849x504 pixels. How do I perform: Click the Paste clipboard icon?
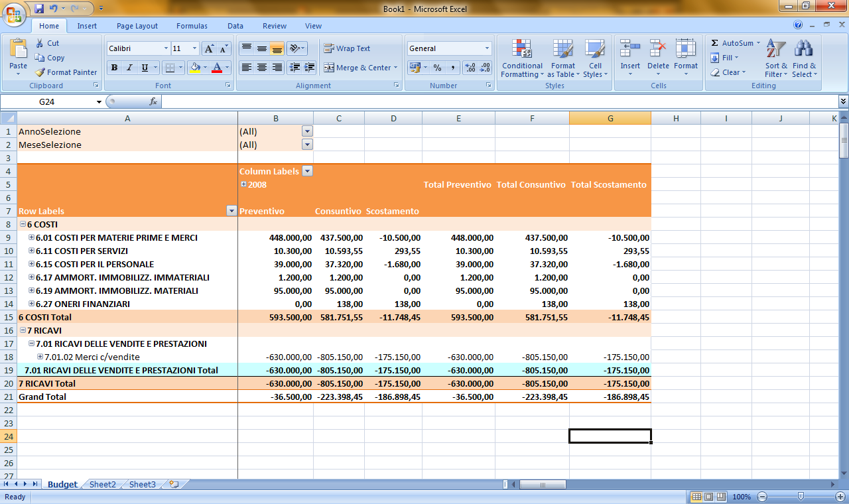tap(19, 50)
